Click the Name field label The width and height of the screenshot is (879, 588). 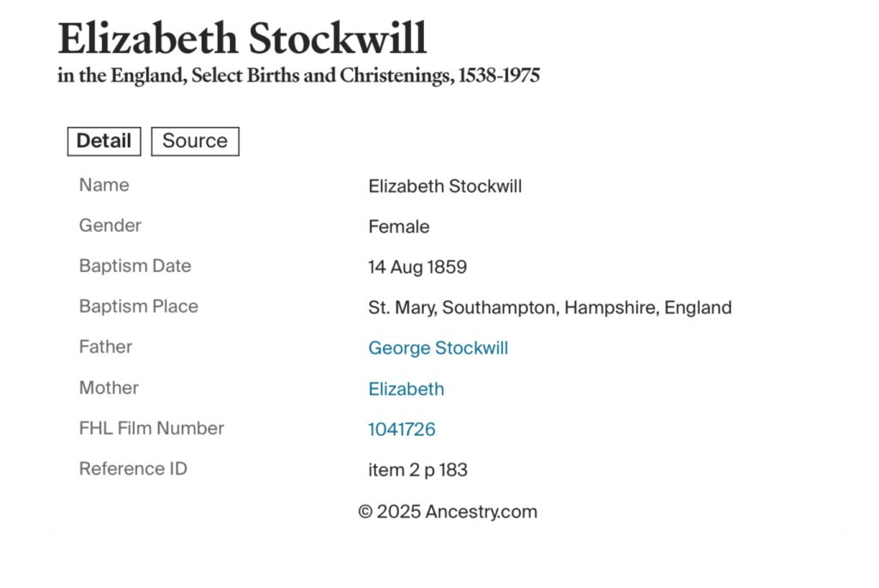104,185
